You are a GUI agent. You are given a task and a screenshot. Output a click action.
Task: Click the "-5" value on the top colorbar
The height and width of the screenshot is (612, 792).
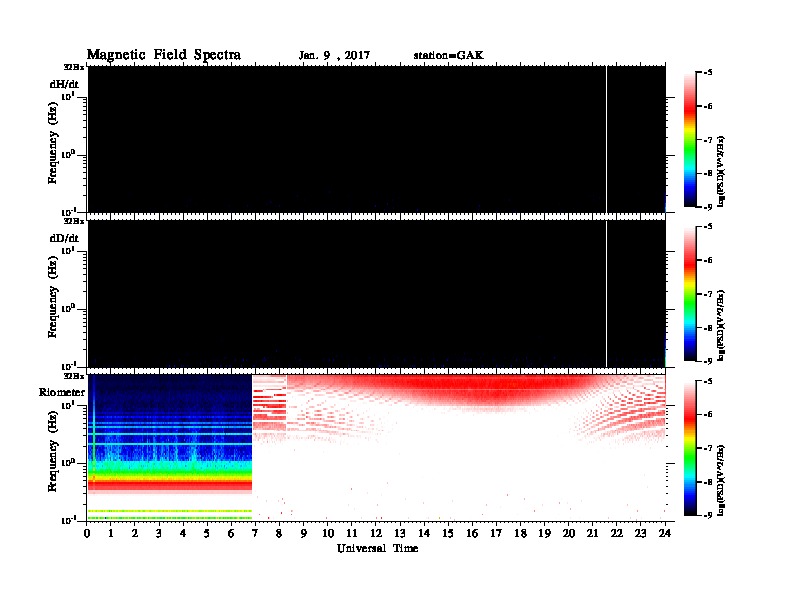(x=707, y=73)
